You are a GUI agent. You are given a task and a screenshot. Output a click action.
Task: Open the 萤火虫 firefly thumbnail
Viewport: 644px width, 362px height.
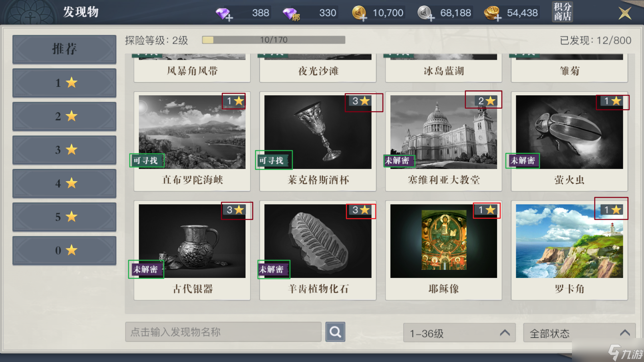point(570,132)
